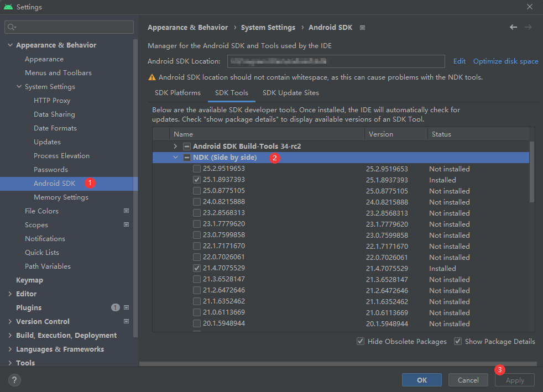Screen dimensions: 543x392
Task: Uncheck NDK version 25.1.8937393
Action: (197, 180)
